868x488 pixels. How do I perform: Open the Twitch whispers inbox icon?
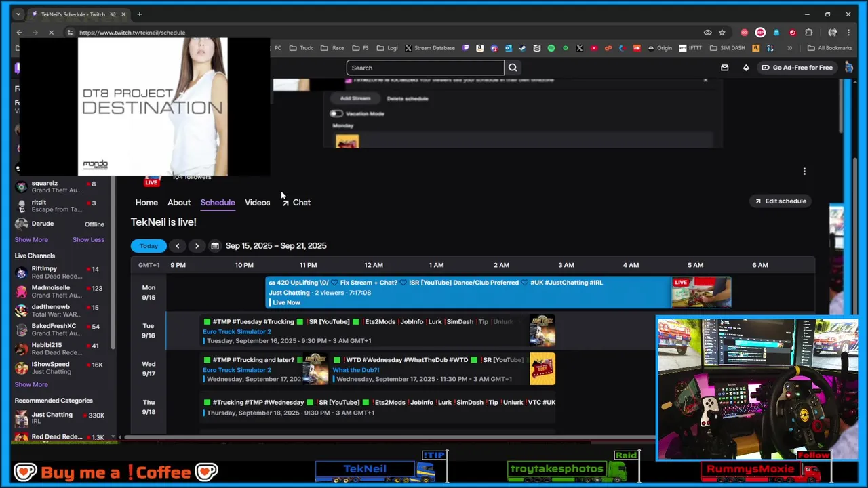click(x=724, y=68)
